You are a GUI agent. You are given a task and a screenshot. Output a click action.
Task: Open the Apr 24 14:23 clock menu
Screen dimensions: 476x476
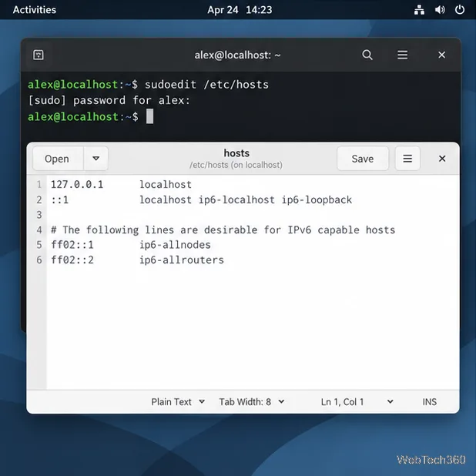[x=240, y=10]
